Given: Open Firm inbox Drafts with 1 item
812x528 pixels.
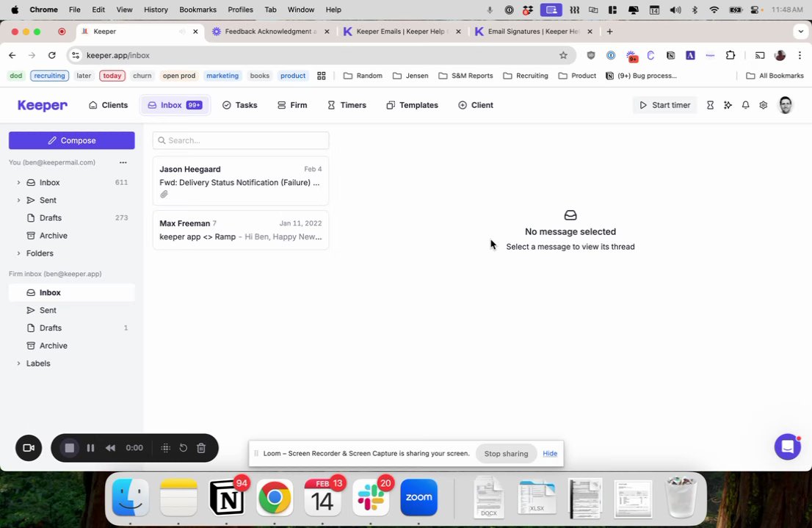Looking at the screenshot, I should pyautogui.click(x=71, y=328).
